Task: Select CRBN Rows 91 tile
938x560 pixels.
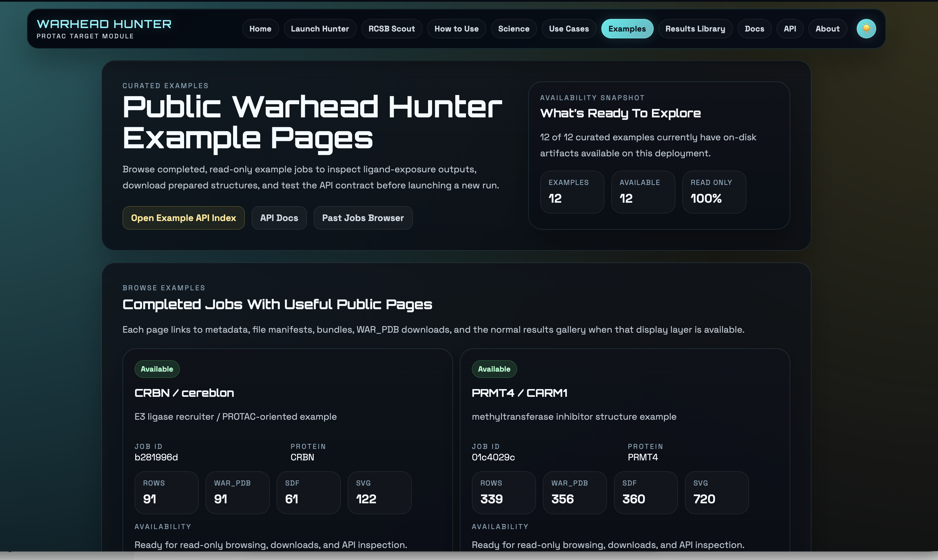Action: point(166,492)
